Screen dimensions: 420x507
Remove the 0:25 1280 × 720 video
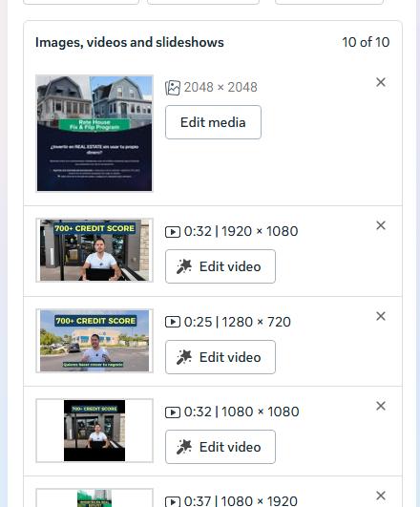[381, 316]
